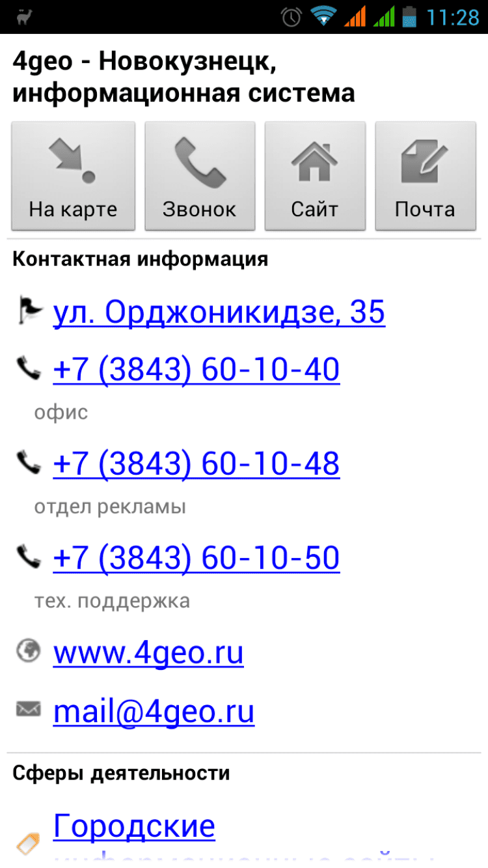Tap the alarm clock icon in the status bar

[291, 16]
